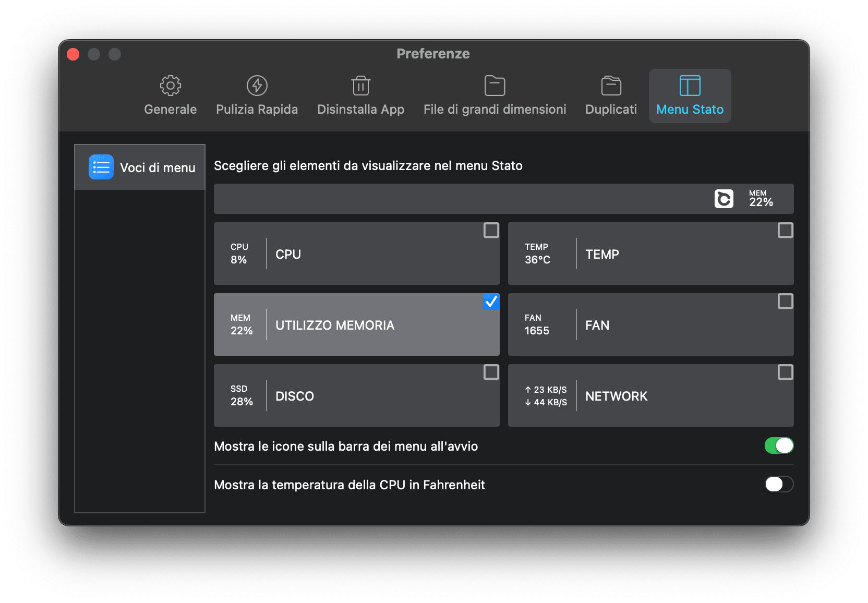Image resolution: width=868 pixels, height=603 pixels.
Task: Click the UTILIZZO MEMORIA card label
Action: 335,325
